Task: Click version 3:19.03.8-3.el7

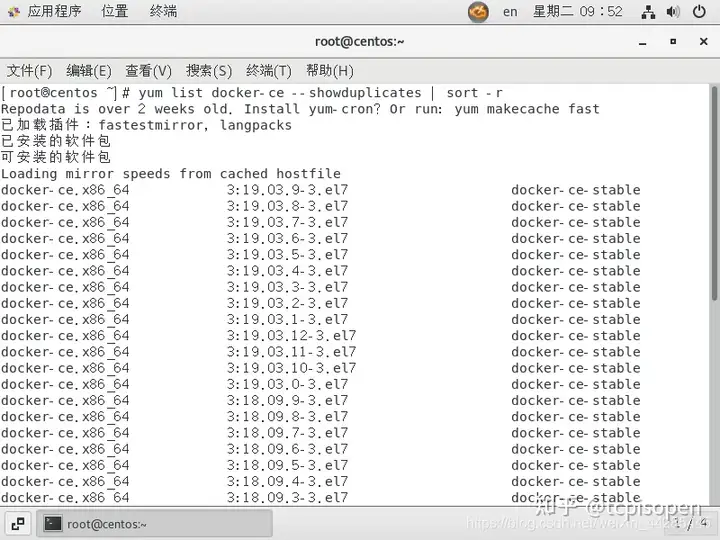Action: [287, 206]
